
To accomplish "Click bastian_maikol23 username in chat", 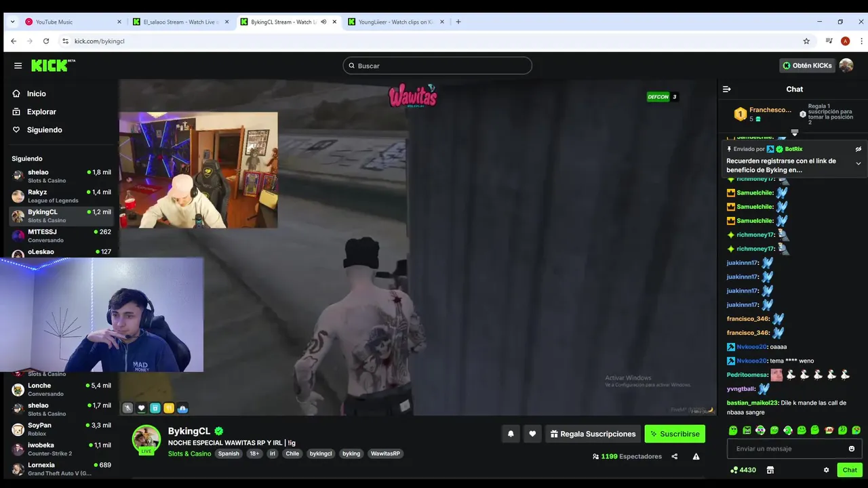I will [x=752, y=403].
